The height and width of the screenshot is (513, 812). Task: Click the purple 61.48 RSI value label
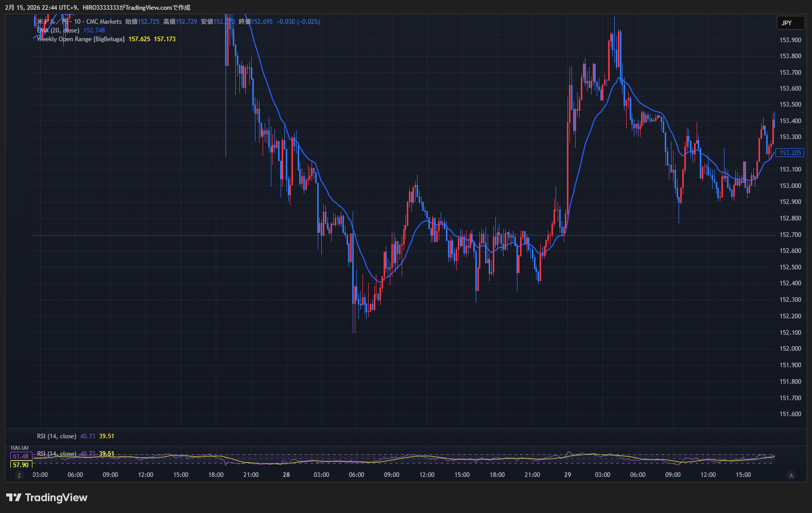[21, 456]
